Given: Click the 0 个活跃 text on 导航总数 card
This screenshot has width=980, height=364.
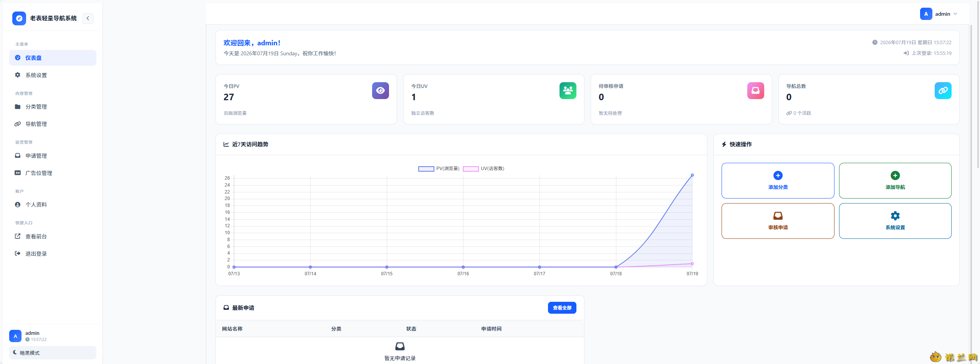Looking at the screenshot, I should coord(802,113).
